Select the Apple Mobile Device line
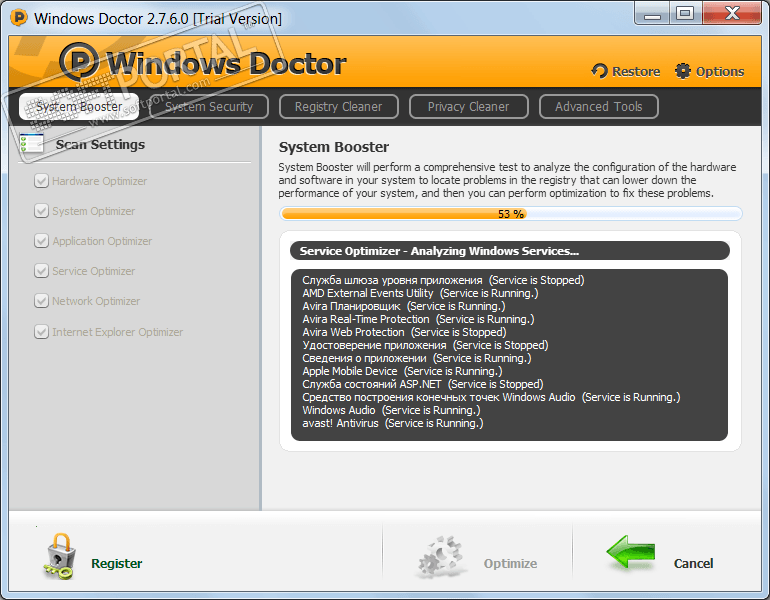Viewport: 770px width, 600px height. (x=402, y=371)
